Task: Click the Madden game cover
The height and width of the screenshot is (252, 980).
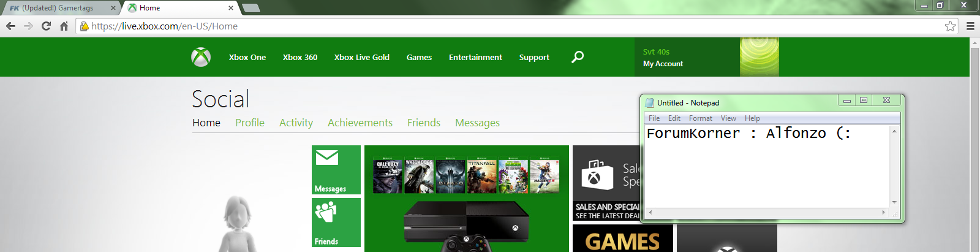Action: pyautogui.click(x=545, y=177)
